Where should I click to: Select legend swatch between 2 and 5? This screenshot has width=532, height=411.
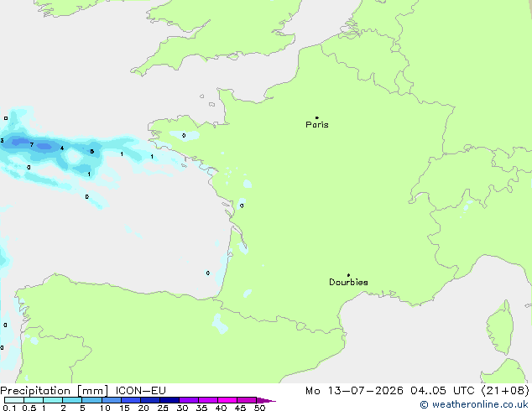click(x=72, y=400)
